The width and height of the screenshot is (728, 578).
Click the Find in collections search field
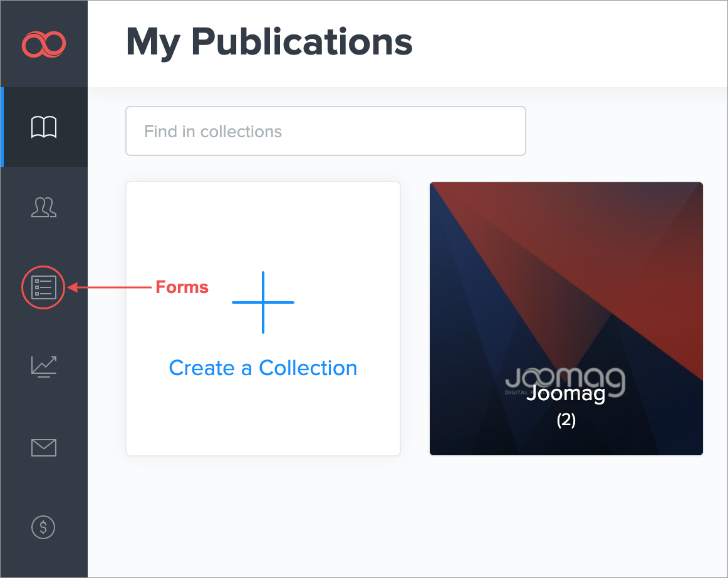click(x=325, y=131)
